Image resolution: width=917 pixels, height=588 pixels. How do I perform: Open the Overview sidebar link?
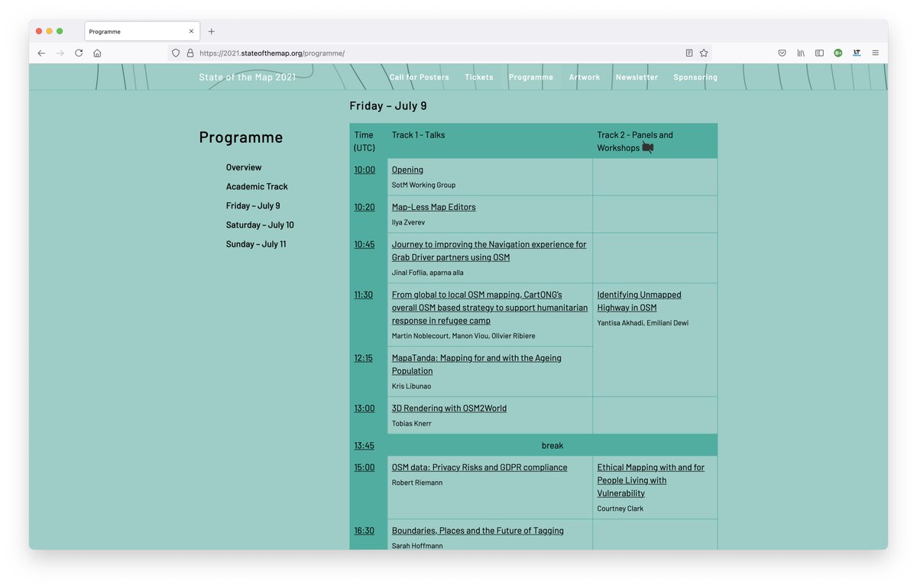point(244,167)
